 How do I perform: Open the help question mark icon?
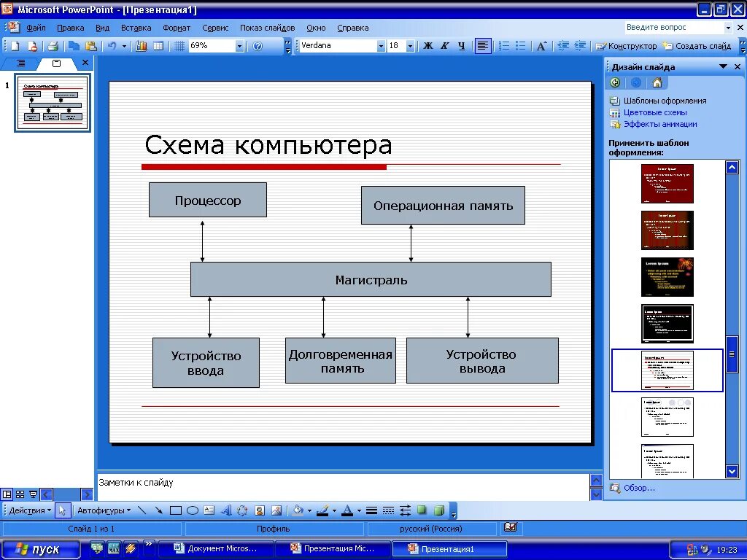pyautogui.click(x=258, y=46)
